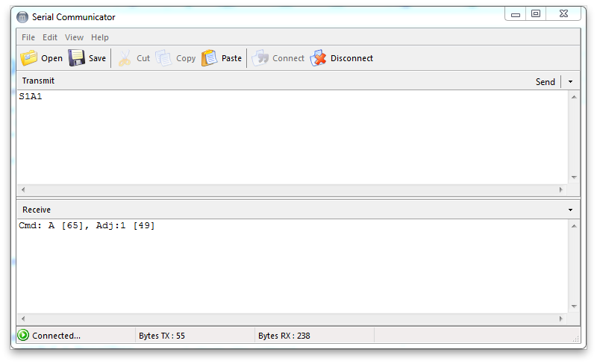Click the Paste clipboard icon
The image size is (597, 364).
click(x=210, y=58)
